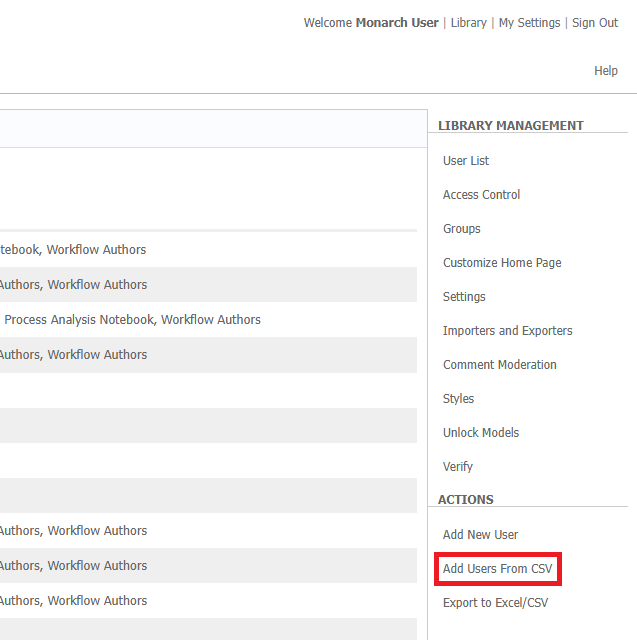
Task: Click Unlock Models
Action: tap(481, 433)
